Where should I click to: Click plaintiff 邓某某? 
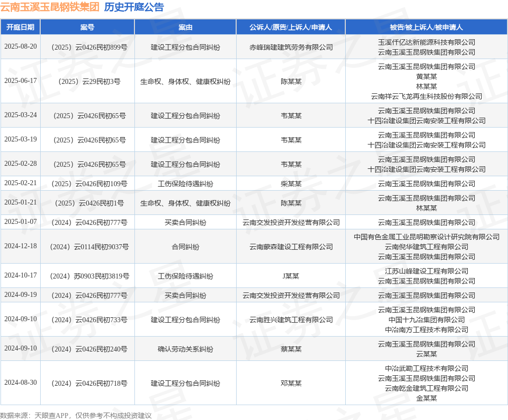pos(291,383)
